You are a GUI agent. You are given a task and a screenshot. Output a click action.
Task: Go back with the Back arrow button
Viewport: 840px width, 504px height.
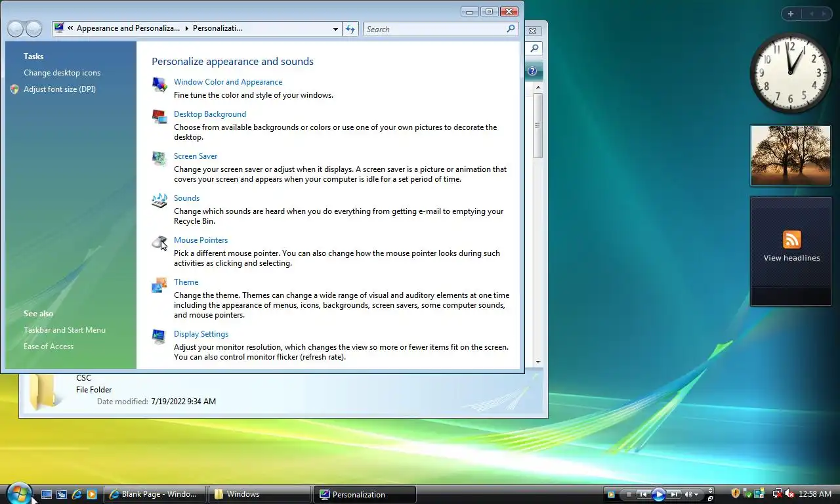[x=15, y=29]
